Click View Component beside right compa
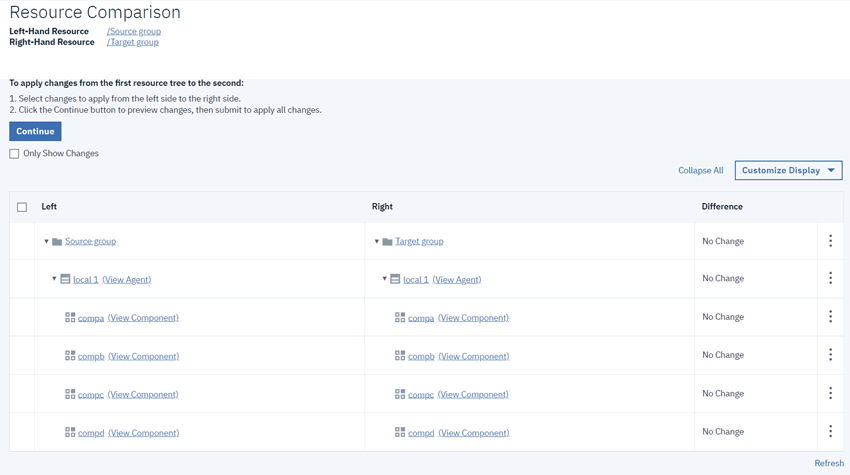The image size is (850, 475). [473, 318]
